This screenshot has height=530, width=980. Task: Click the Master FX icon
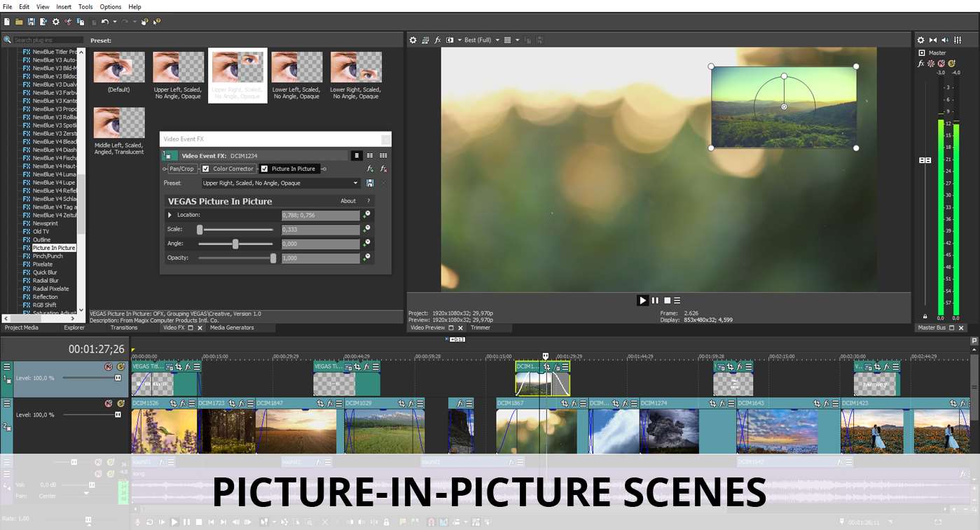922,64
